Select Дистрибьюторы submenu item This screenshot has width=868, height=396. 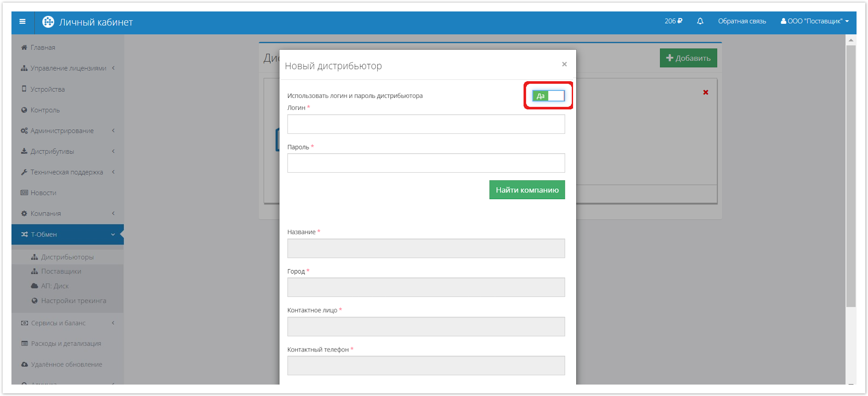coord(67,257)
